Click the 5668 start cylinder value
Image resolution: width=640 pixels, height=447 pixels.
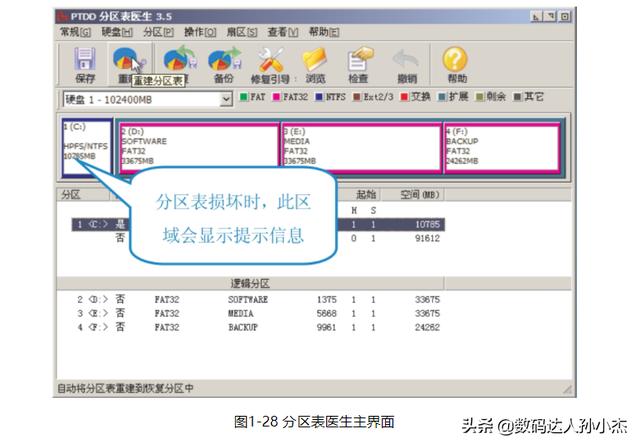coord(327,314)
